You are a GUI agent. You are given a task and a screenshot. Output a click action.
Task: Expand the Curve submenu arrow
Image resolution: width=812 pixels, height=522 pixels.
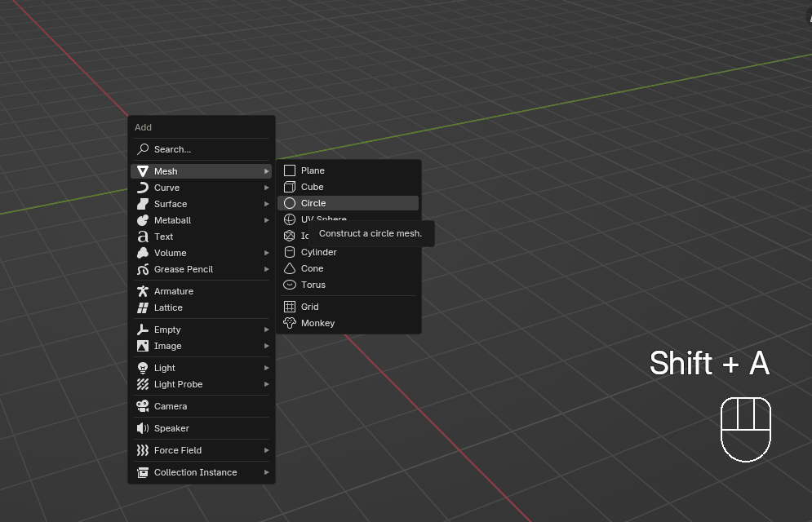[266, 188]
